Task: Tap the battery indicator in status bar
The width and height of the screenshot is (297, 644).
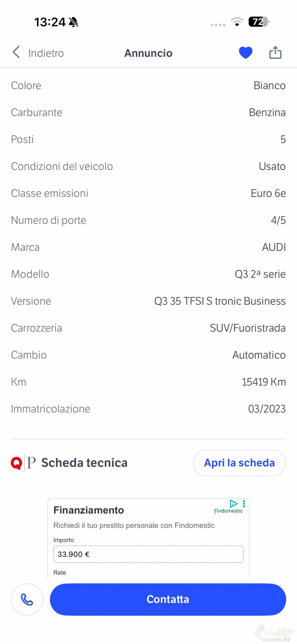Action: (259, 22)
